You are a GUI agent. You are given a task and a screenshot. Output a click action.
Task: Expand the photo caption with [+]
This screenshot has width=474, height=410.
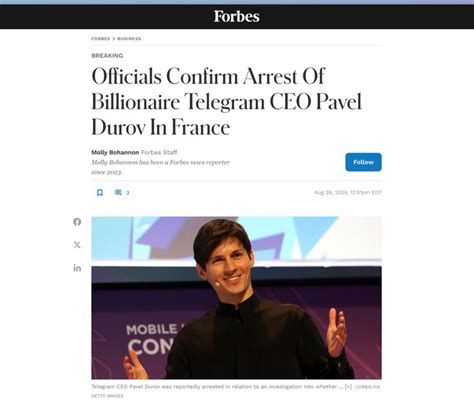pyautogui.click(x=348, y=387)
